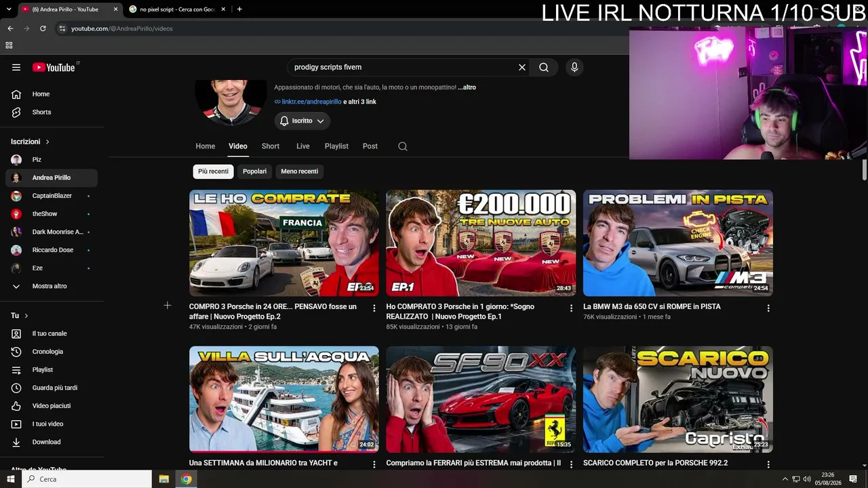This screenshot has height=488, width=868.
Task: Switch to the channel Post tab
Action: click(x=370, y=146)
